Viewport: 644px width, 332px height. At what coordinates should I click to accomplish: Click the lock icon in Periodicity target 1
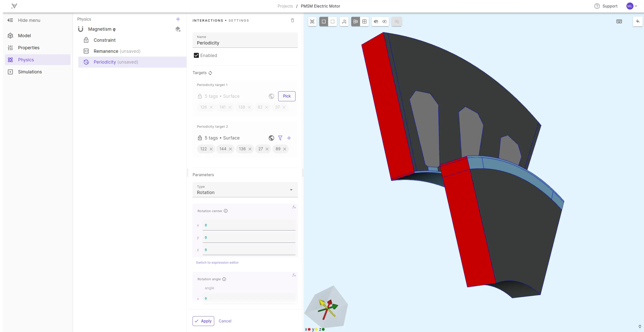200,96
